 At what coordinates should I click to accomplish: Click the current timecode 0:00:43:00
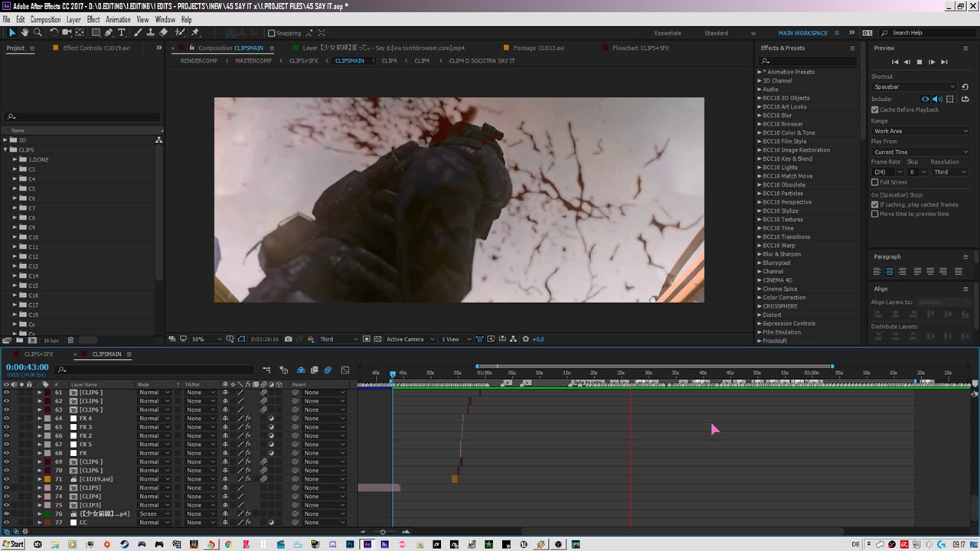click(28, 367)
